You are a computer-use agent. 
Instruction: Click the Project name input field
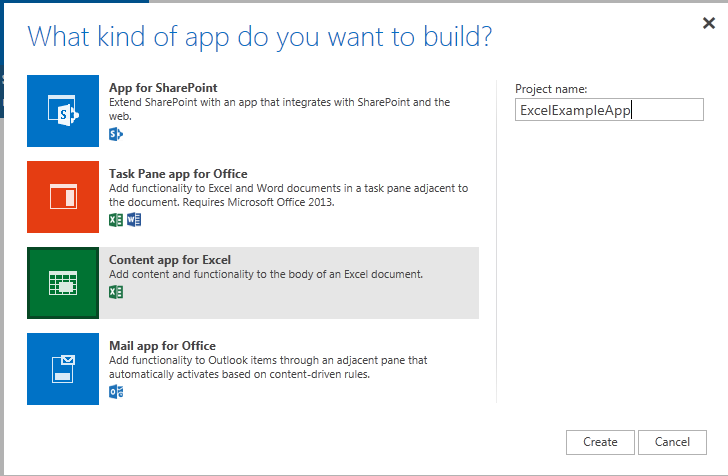coord(609,110)
